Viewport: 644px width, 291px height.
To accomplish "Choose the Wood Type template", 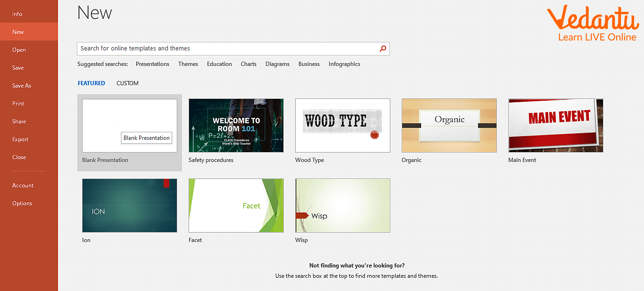I will click(342, 125).
